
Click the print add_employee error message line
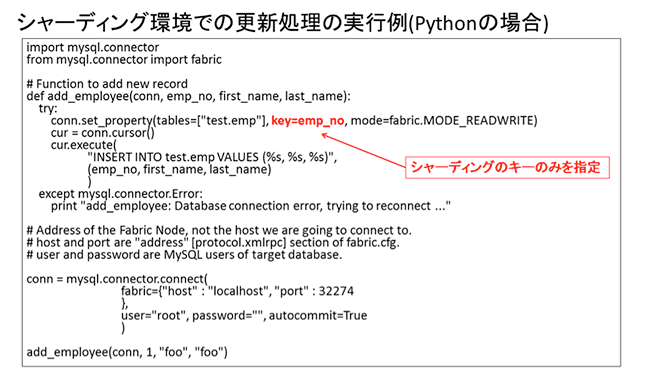click(x=251, y=206)
